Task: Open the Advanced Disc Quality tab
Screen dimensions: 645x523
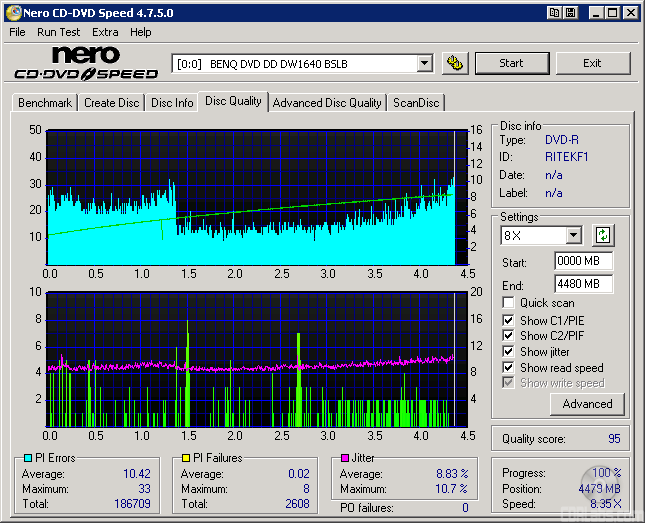Action: click(327, 103)
